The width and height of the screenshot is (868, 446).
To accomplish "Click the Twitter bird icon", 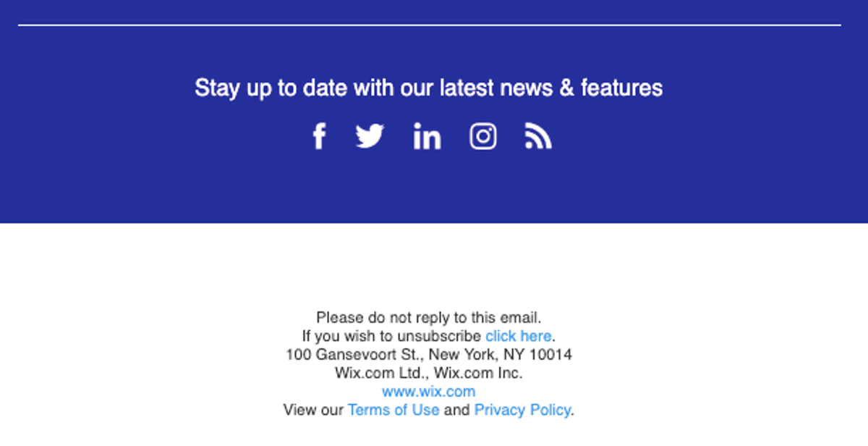I will pyautogui.click(x=370, y=136).
